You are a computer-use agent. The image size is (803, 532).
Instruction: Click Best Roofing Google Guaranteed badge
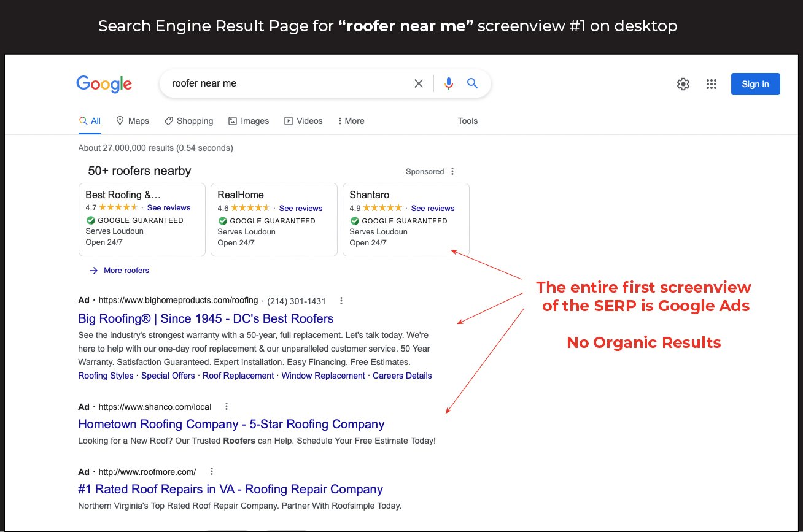click(x=134, y=220)
